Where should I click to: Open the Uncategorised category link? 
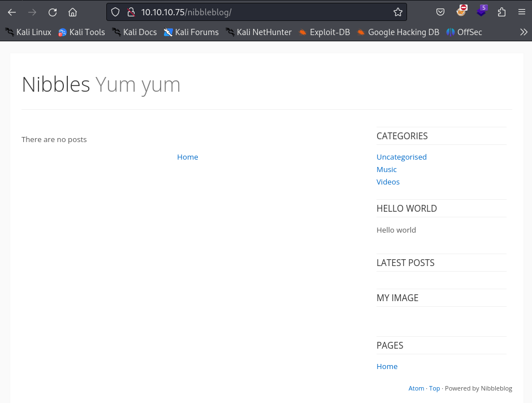point(401,157)
